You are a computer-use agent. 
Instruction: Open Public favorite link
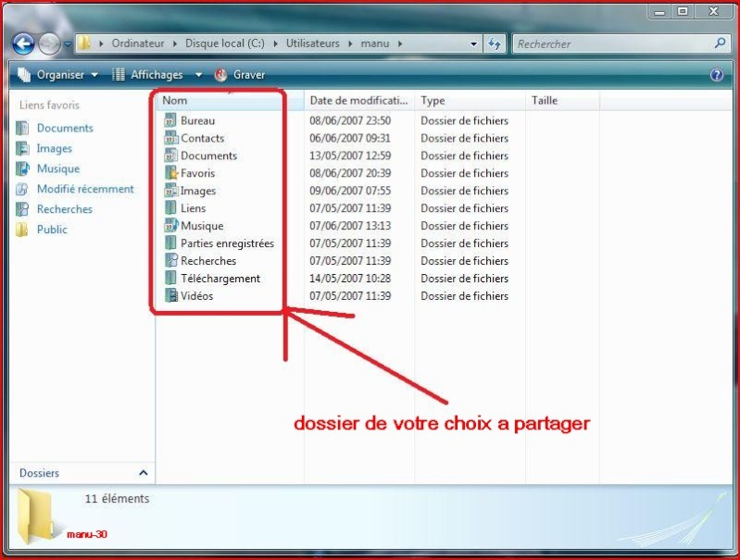[x=52, y=230]
